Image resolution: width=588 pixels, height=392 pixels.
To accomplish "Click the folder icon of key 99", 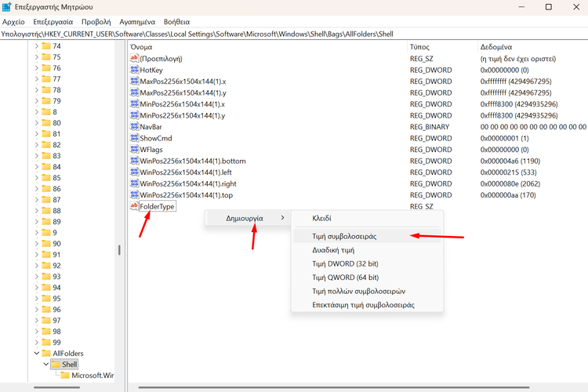I will [45, 343].
